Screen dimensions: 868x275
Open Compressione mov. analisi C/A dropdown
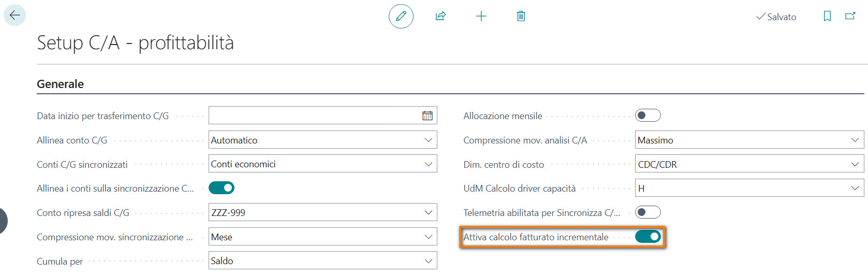pos(749,140)
